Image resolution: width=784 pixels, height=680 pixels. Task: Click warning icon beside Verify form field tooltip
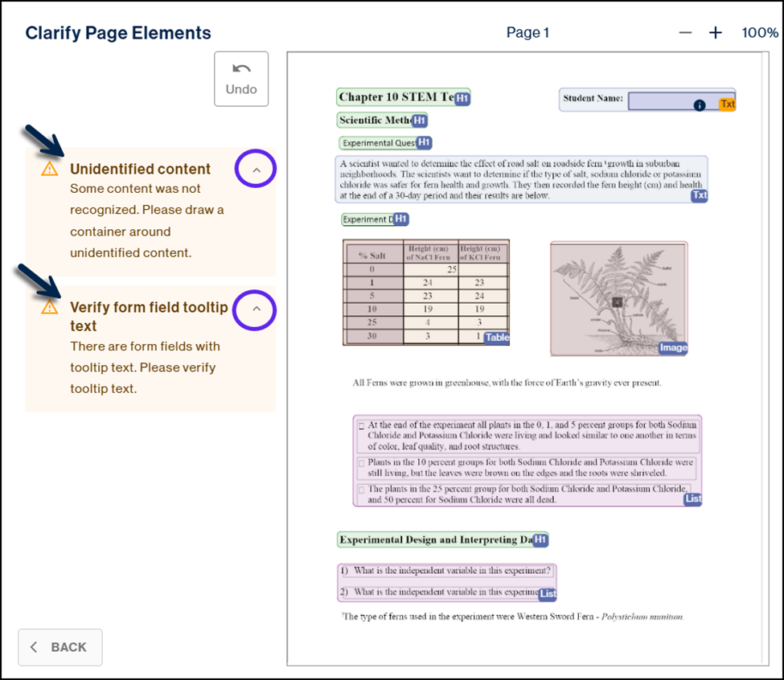pyautogui.click(x=50, y=307)
